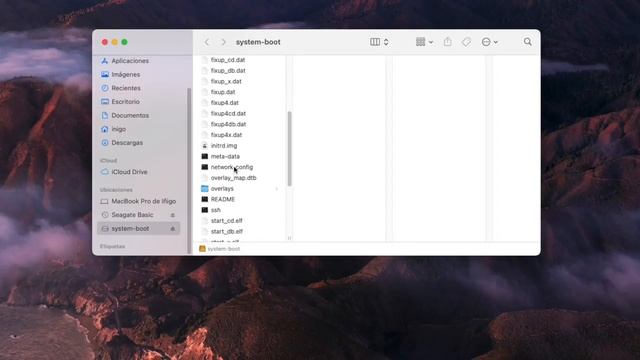Click the README black file icon
Image resolution: width=640 pixels, height=360 pixels.
coord(205,199)
